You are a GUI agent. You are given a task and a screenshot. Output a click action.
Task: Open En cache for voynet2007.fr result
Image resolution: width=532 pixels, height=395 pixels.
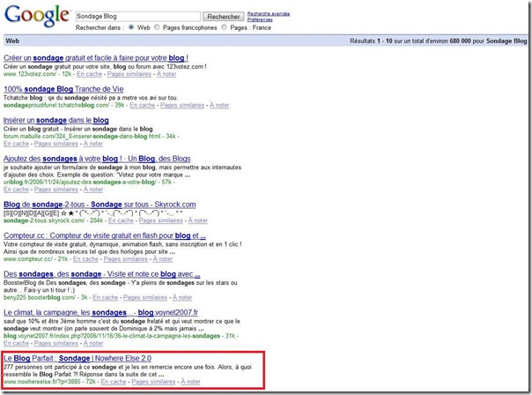16,343
